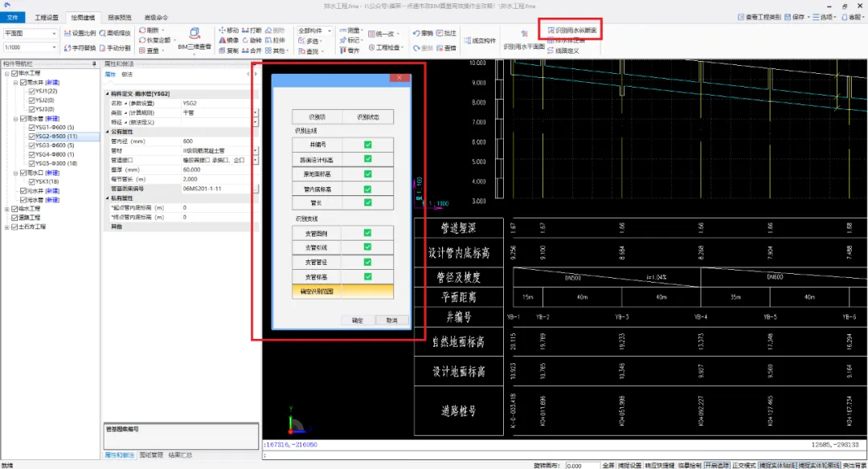Click 识别雨水纵断面 recognize profile tool
Viewport: 868px width, 469px height.
[572, 31]
